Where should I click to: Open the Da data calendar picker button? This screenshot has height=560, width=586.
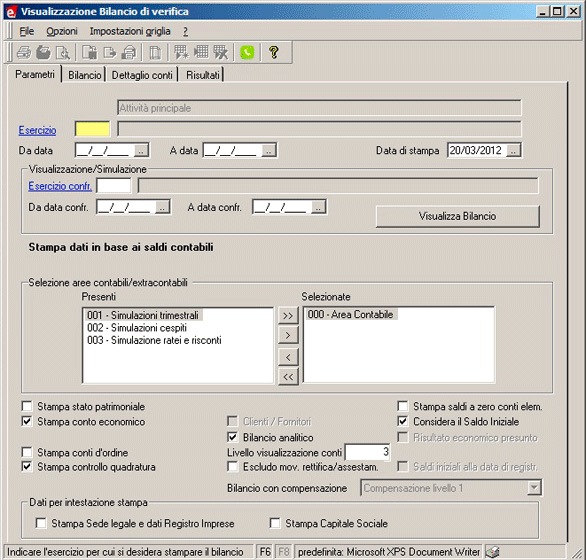point(141,151)
